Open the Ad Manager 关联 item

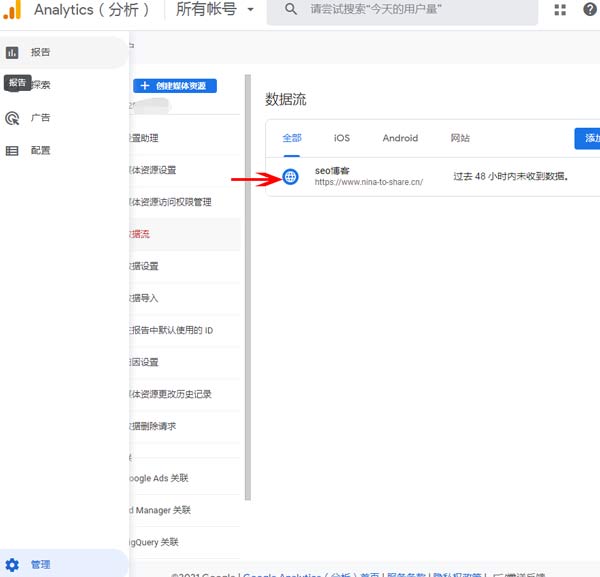click(x=184, y=510)
